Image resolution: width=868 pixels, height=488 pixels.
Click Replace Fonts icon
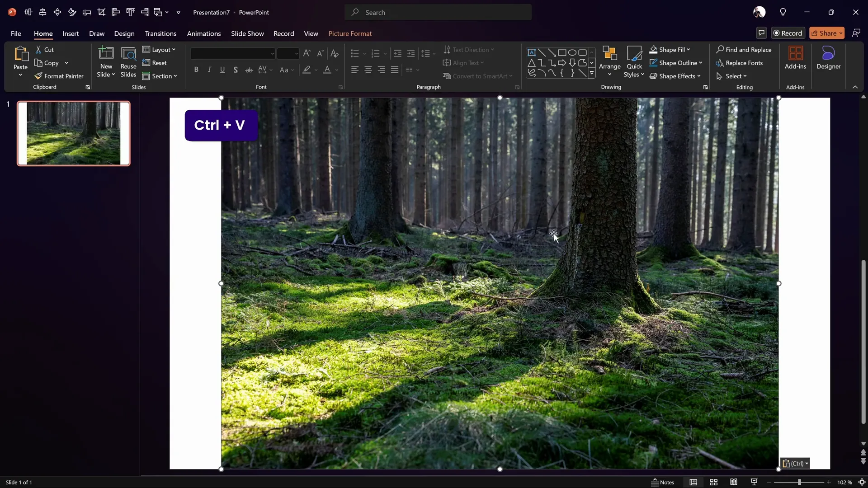click(x=720, y=63)
